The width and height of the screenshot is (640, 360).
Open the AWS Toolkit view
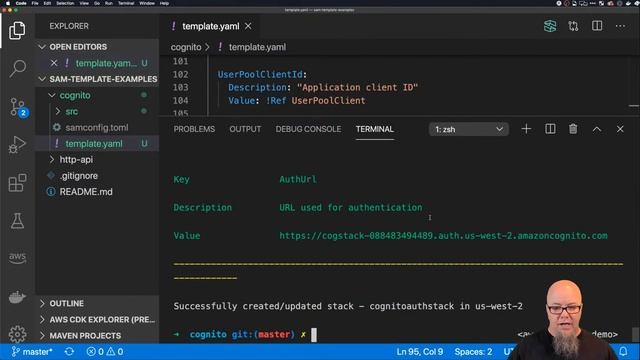[x=17, y=258]
